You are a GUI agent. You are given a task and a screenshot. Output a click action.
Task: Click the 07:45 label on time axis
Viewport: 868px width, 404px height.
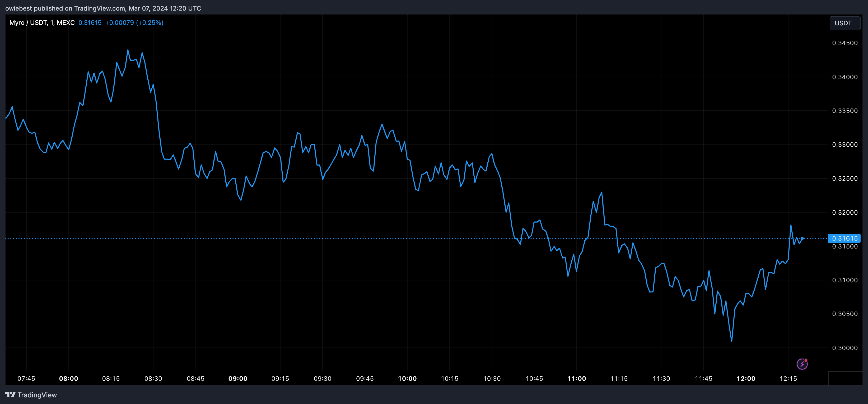tap(26, 378)
